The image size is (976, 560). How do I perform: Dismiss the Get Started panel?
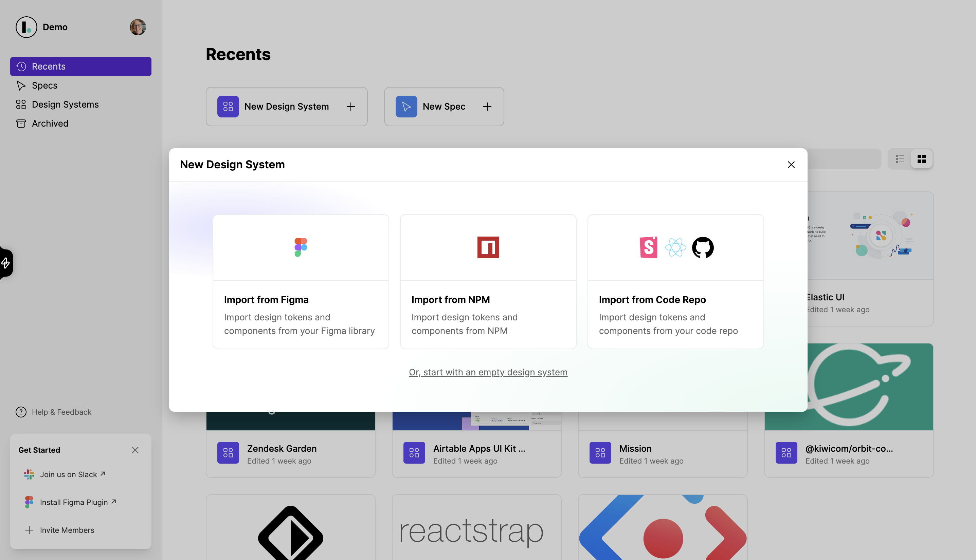pos(135,450)
